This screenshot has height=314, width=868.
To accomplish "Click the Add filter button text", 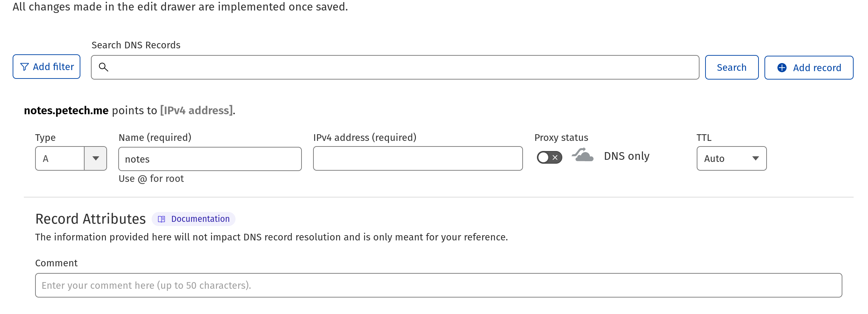I will click(x=53, y=67).
